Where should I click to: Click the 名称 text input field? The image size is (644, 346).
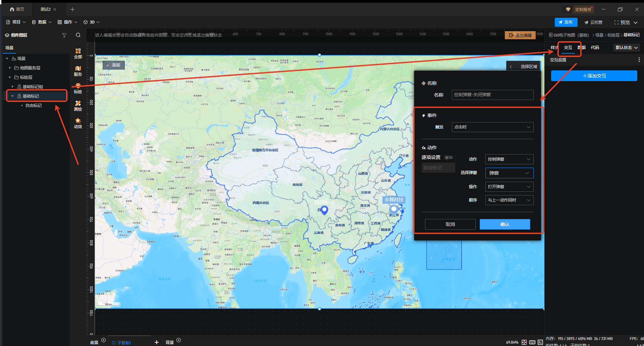pyautogui.click(x=492, y=95)
